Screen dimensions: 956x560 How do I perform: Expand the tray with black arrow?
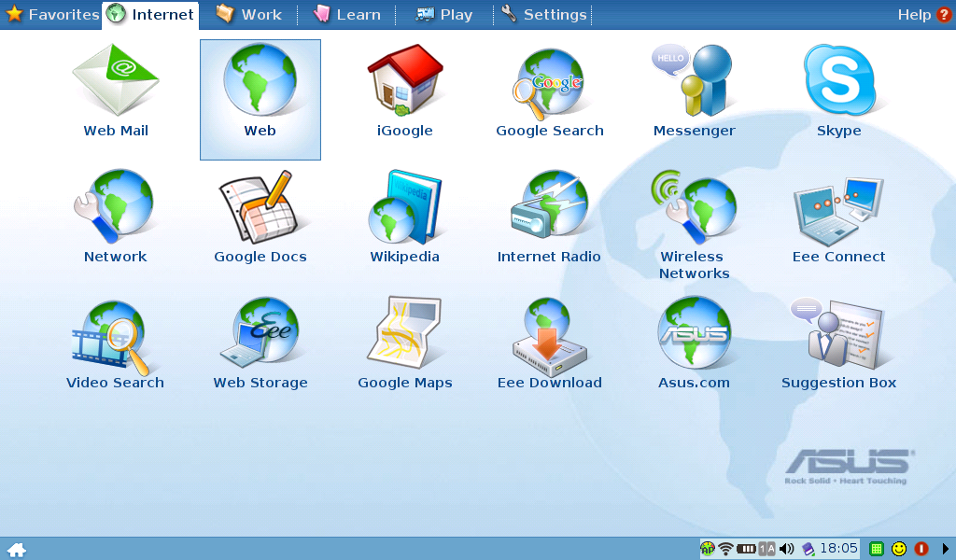(x=946, y=549)
